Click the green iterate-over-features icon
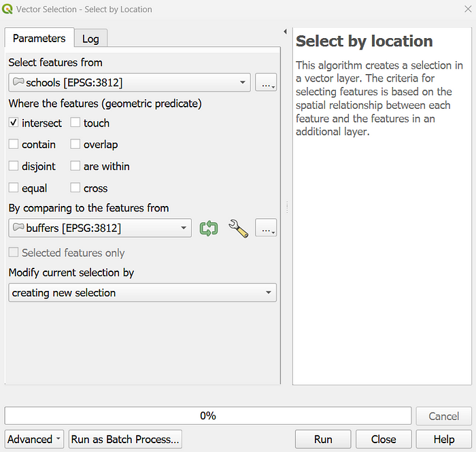This screenshot has width=476, height=452. coord(209,228)
